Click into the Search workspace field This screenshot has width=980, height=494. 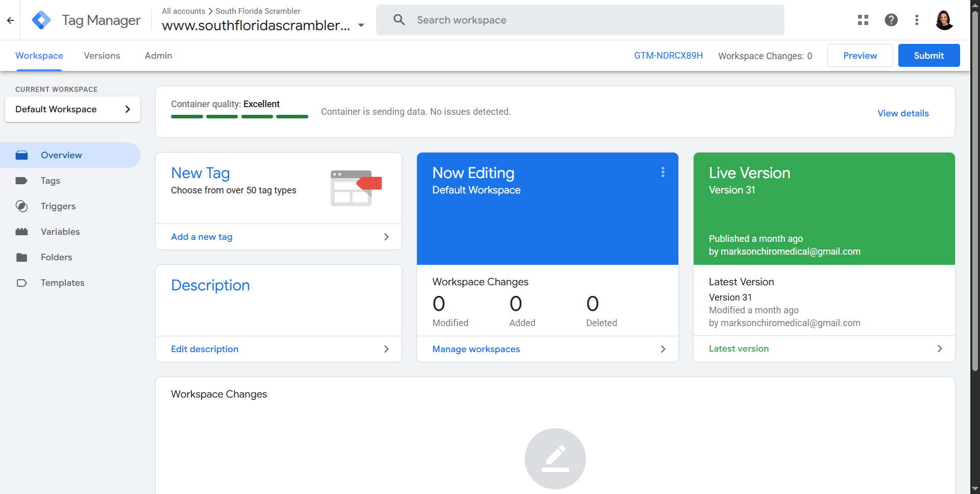[580, 20]
